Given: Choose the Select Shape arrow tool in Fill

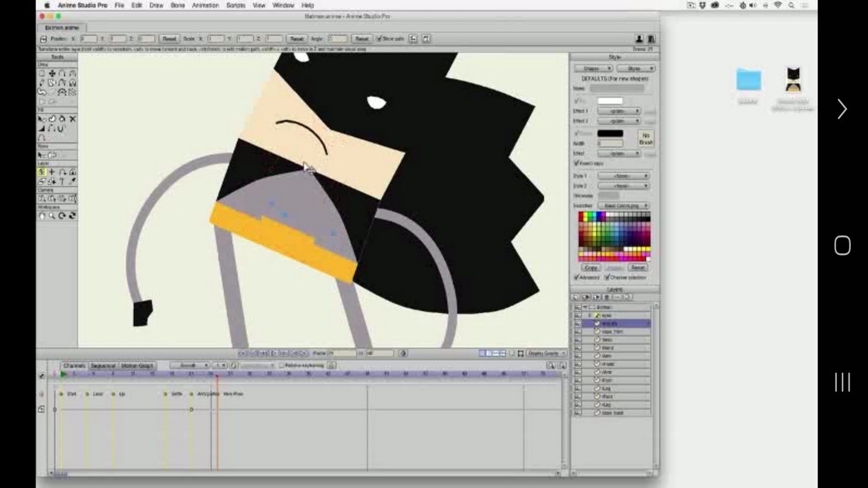Looking at the screenshot, I should point(42,119).
